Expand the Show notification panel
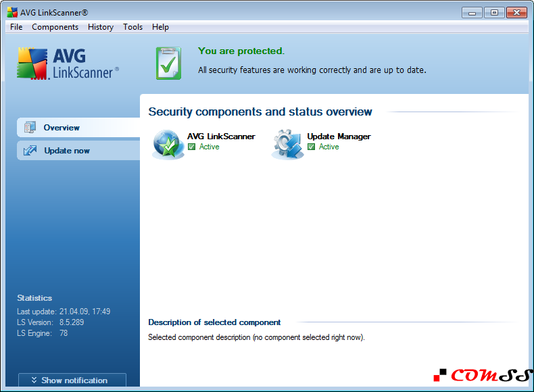 tap(72, 381)
